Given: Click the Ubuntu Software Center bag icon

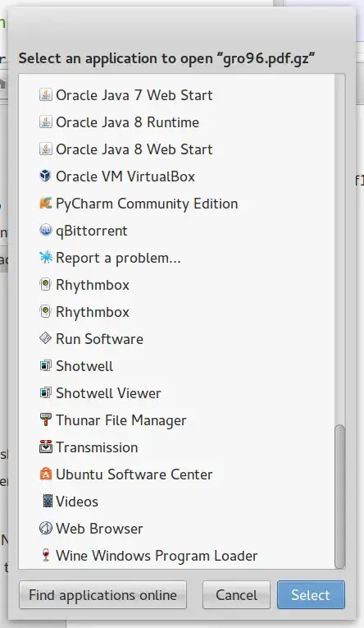Looking at the screenshot, I should [46, 474].
